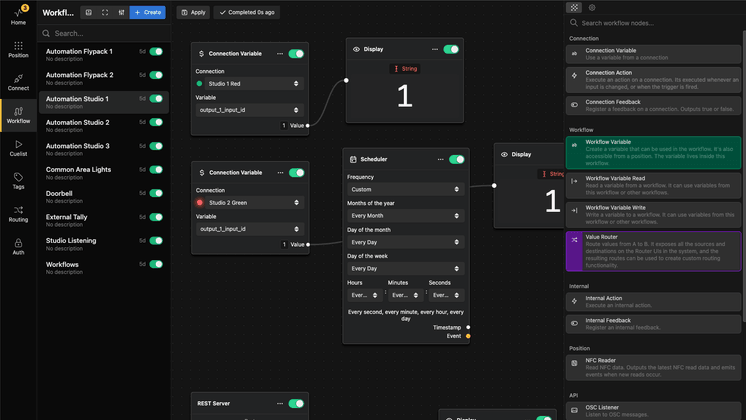Open the Scheduler Hours dropdown

coord(364,295)
